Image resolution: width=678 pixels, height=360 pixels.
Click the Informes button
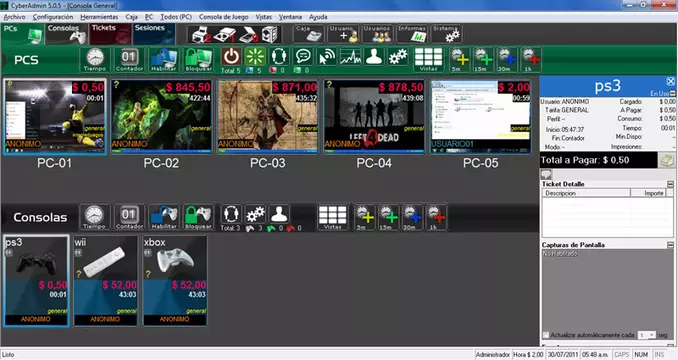click(412, 34)
